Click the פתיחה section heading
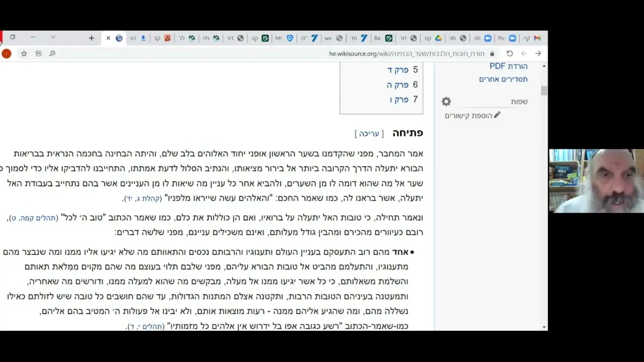This screenshot has width=644, height=362. coord(408,133)
